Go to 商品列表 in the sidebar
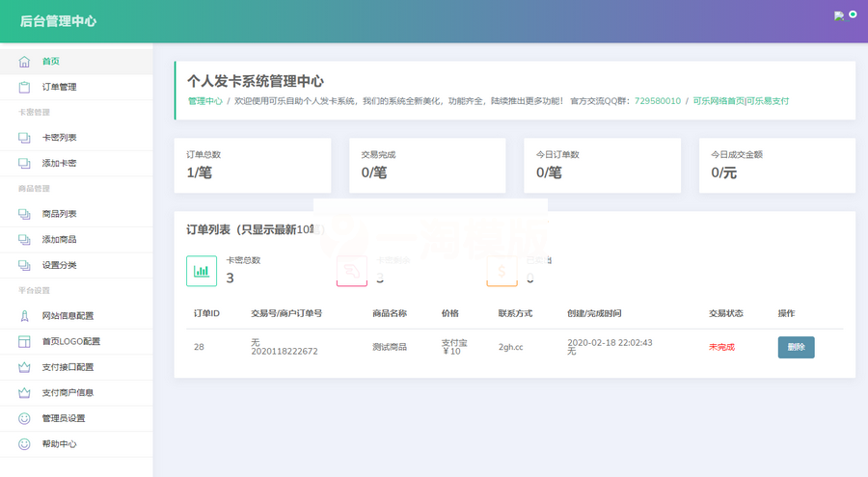868x477 pixels. pos(59,214)
